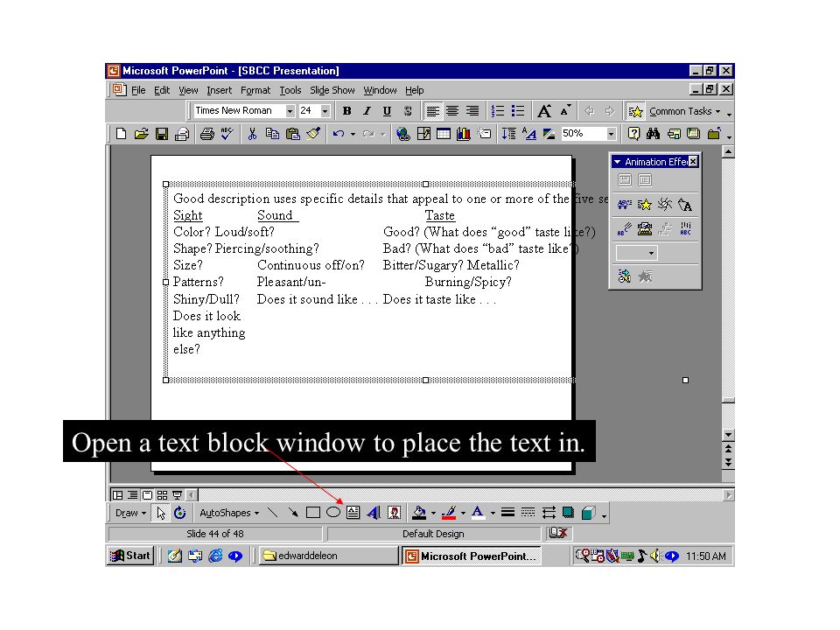Apply 3-D style from the Drawing toolbar
This screenshot has width=840, height=630.
[x=588, y=513]
